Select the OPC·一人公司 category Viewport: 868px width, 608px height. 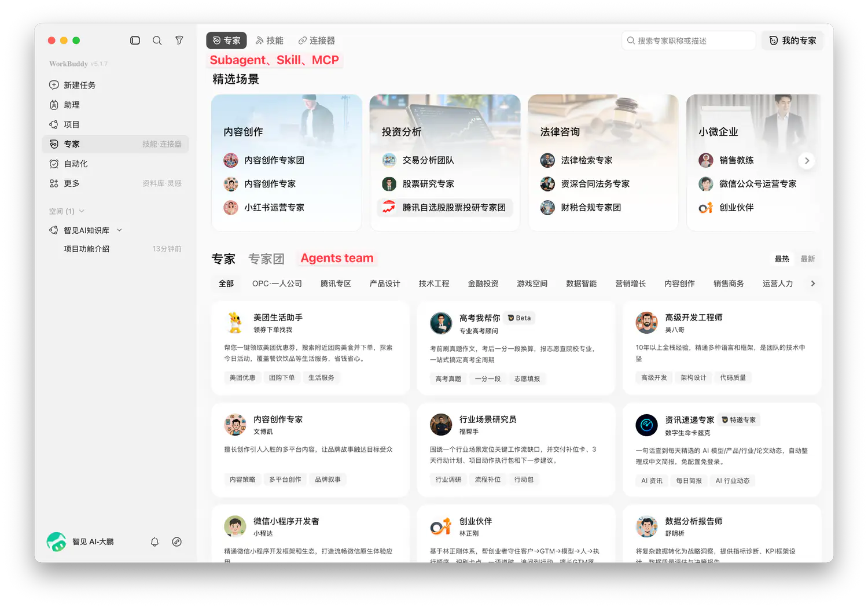point(277,283)
